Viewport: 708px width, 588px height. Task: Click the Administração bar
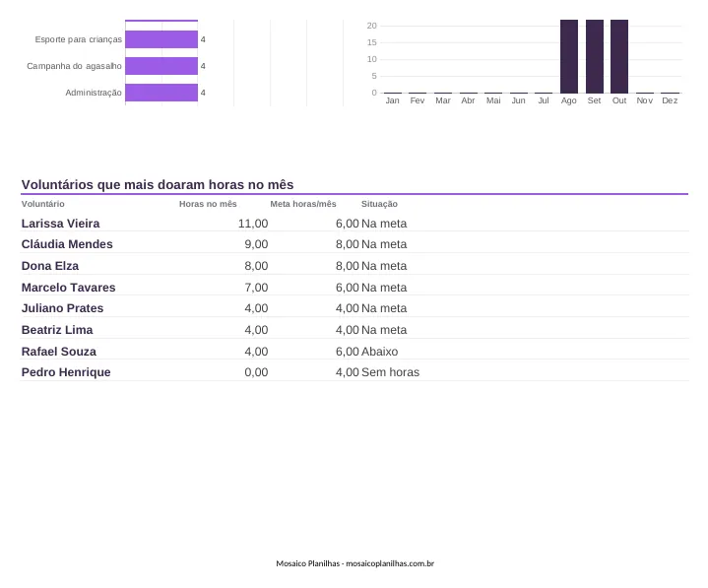pos(161,93)
